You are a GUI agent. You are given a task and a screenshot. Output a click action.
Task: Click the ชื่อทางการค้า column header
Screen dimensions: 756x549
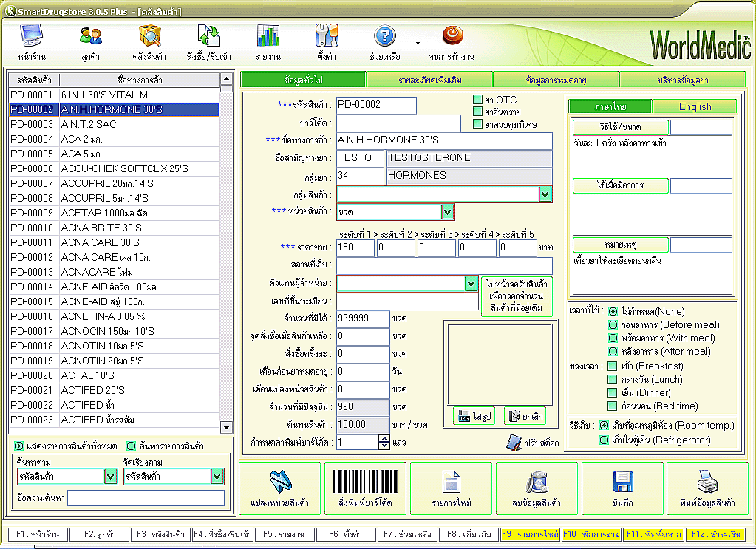140,80
